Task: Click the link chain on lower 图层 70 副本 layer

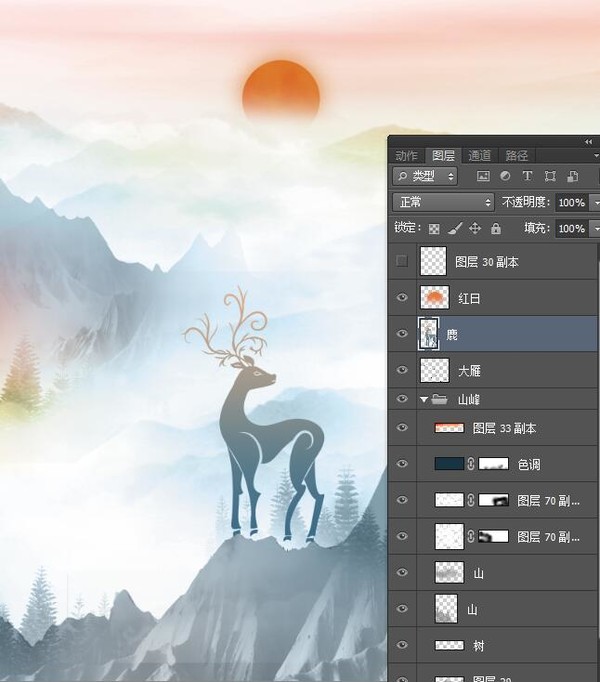Action: pos(471,536)
